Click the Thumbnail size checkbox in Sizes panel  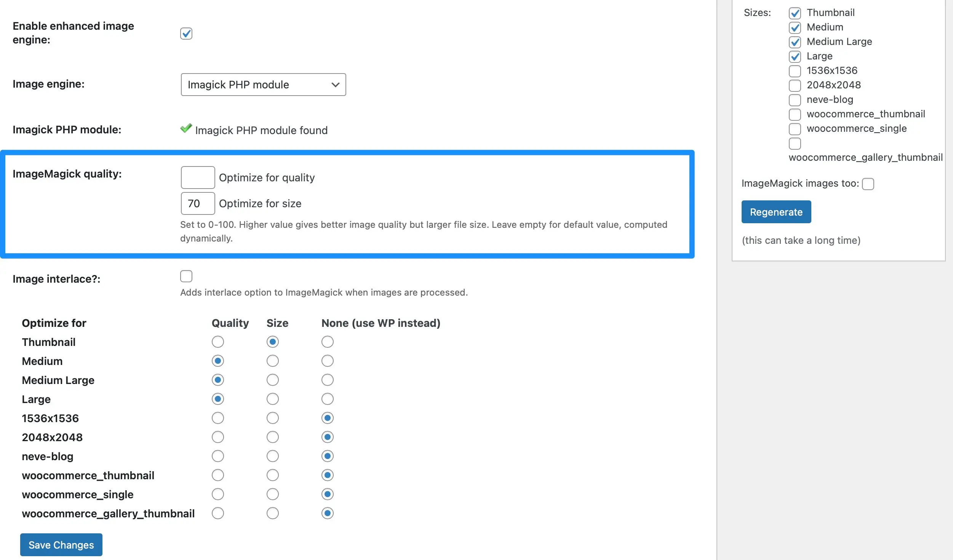[x=795, y=12]
